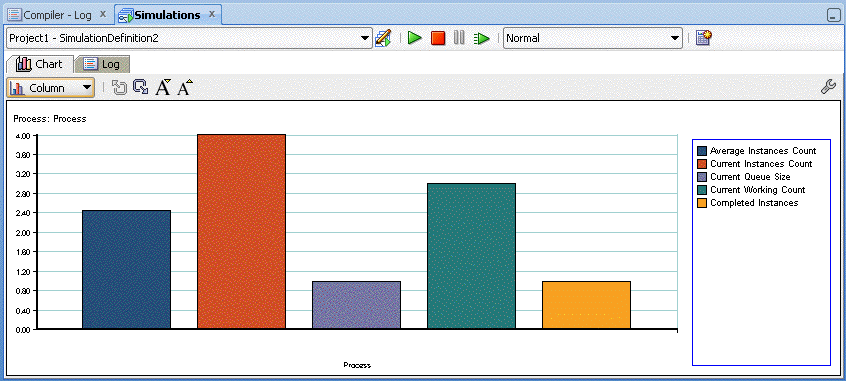Close the Simulations tab
Viewport: 846px width, 381px height.
(x=212, y=14)
